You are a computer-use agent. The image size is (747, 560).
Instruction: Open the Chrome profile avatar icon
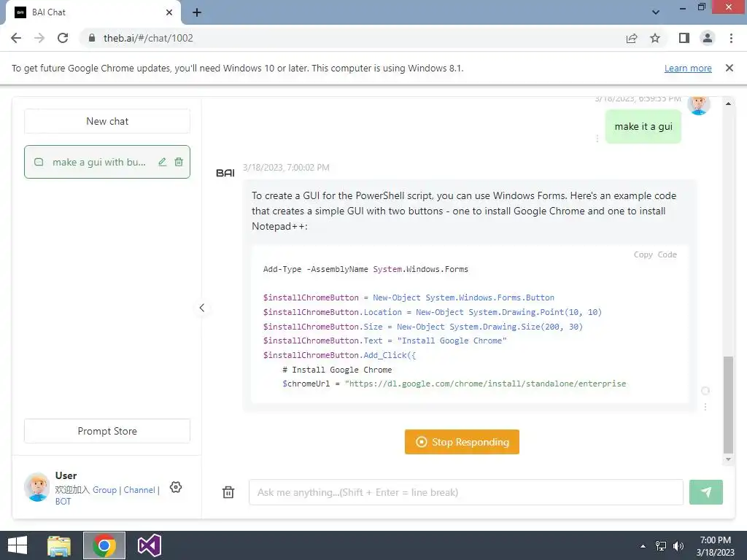[708, 38]
